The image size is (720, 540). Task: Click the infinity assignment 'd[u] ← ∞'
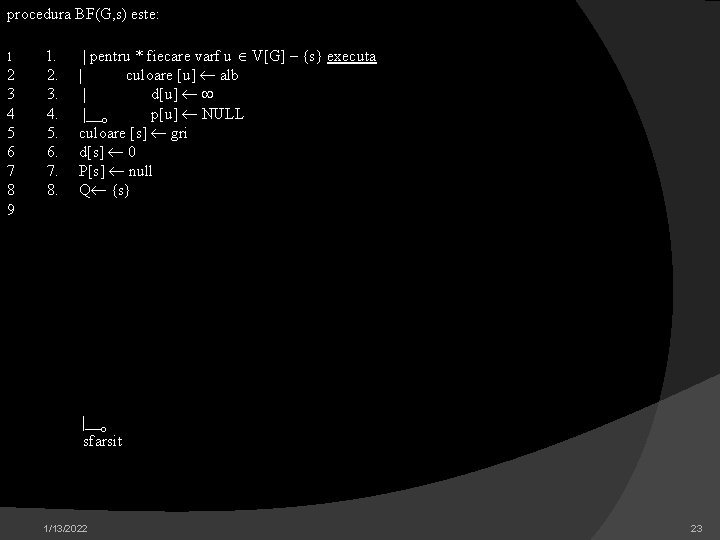pyautogui.click(x=182, y=95)
